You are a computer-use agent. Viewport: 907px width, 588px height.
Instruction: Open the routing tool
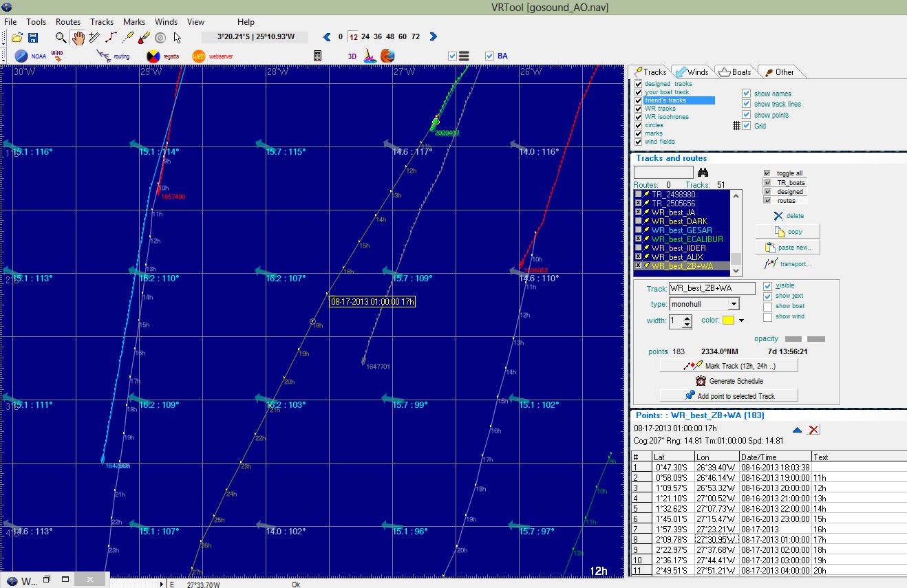click(x=113, y=56)
